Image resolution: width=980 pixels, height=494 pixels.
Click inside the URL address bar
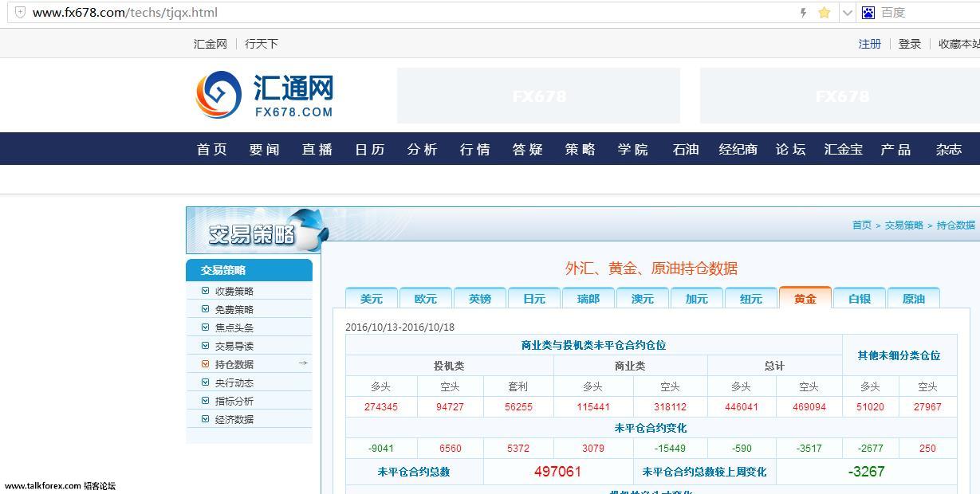point(319,12)
